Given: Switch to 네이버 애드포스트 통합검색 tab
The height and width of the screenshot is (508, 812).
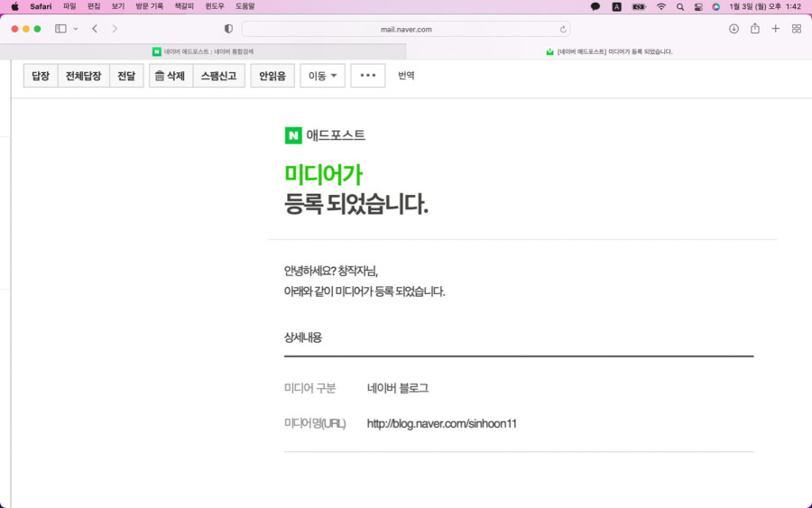Looking at the screenshot, I should point(203,51).
